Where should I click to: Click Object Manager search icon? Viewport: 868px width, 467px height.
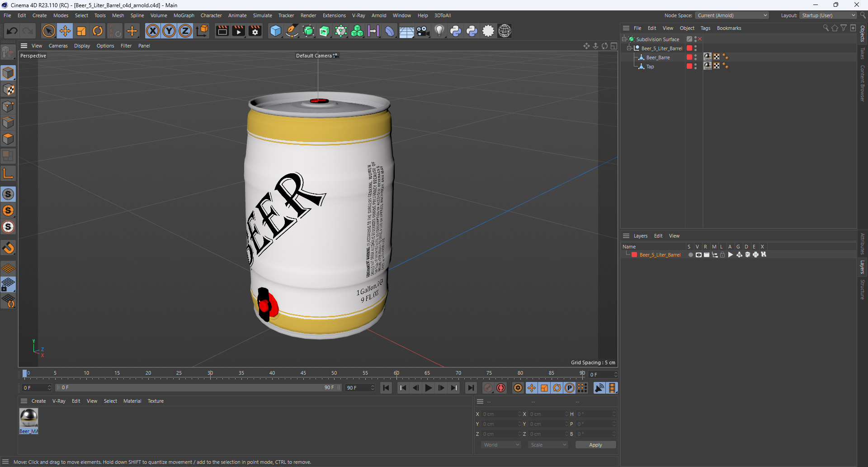point(826,28)
